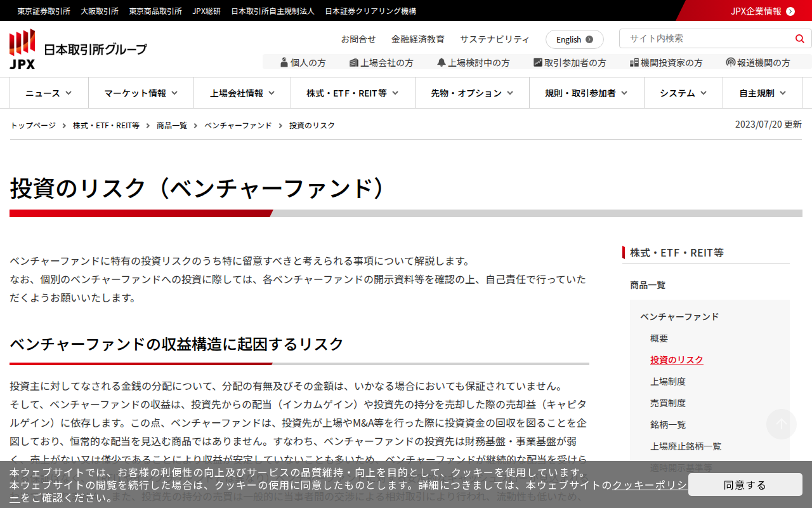Image resolution: width=812 pixels, height=508 pixels.
Task: Open ベンチャーファンド in sidebar
Action: click(679, 317)
